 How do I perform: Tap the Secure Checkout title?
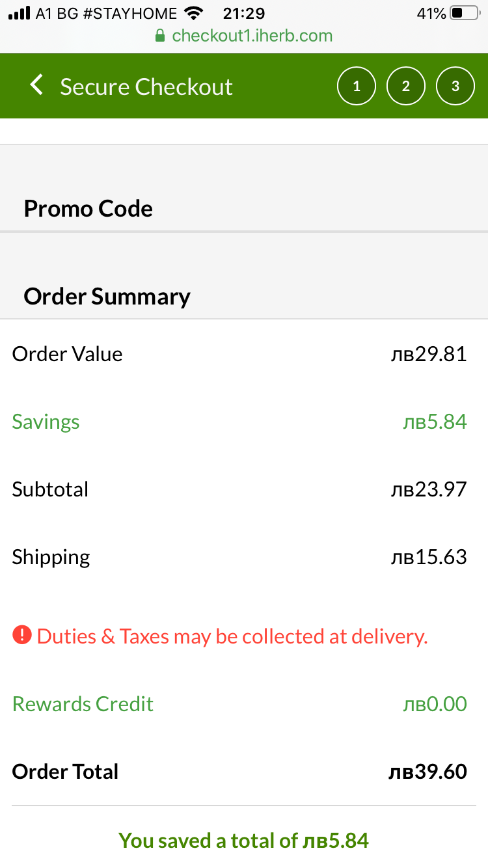[146, 87]
